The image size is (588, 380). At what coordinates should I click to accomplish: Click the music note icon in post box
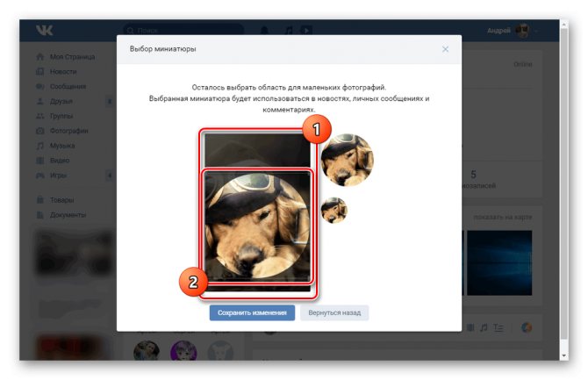tap(484, 328)
